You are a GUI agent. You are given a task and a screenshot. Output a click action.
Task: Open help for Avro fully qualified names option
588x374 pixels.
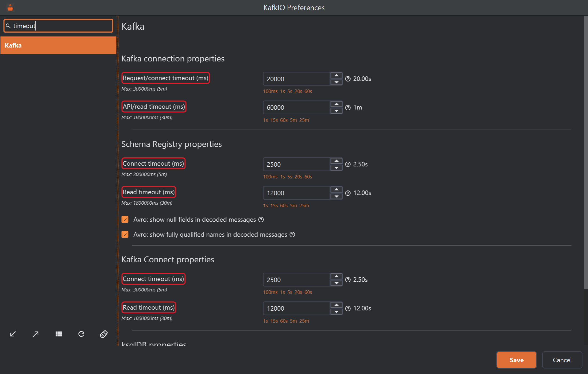tap(292, 234)
